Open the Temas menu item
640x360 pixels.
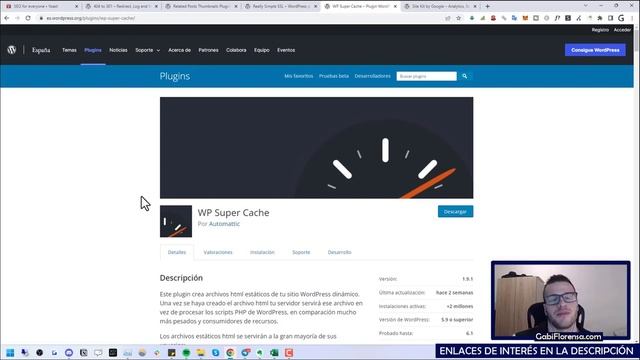pos(69,50)
